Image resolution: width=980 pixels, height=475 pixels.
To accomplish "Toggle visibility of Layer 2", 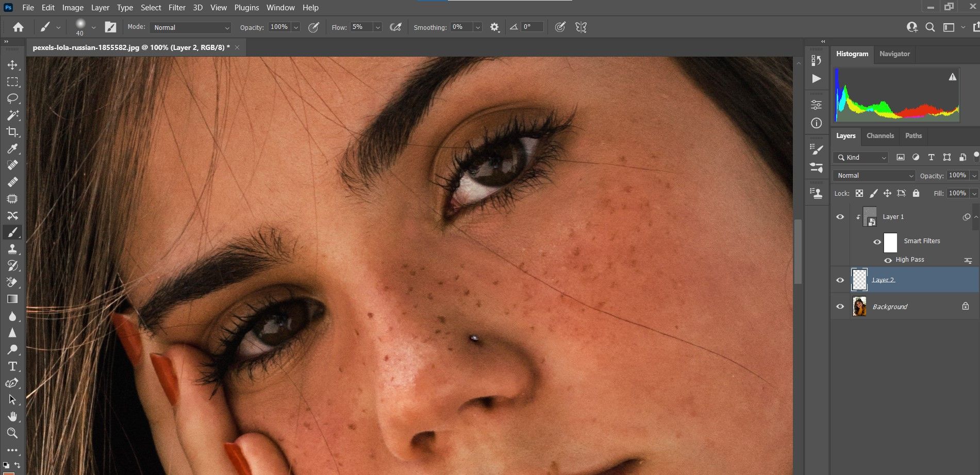I will coord(840,280).
